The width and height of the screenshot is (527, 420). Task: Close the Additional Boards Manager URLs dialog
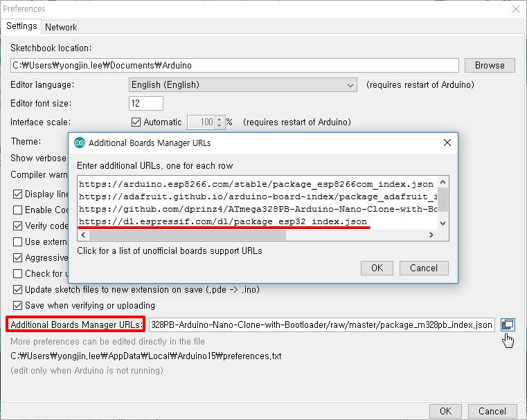[x=447, y=143]
